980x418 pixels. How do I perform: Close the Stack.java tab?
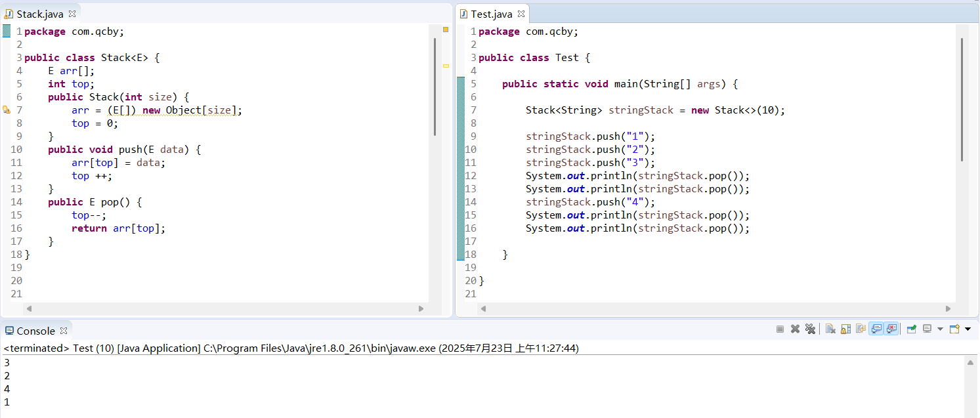(x=72, y=14)
